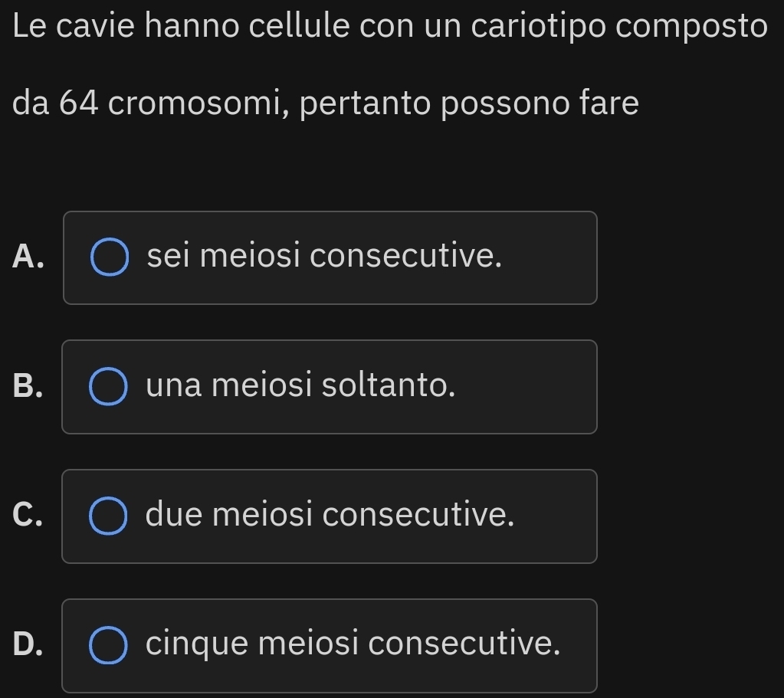This screenshot has height=698, width=784.
Task: Click the letter label 'C.'
Action: click(x=28, y=516)
